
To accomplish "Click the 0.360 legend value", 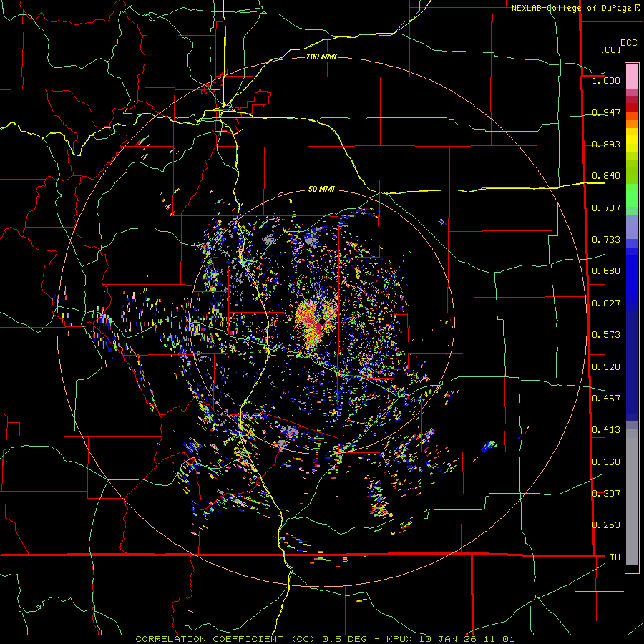I will coord(606,462).
